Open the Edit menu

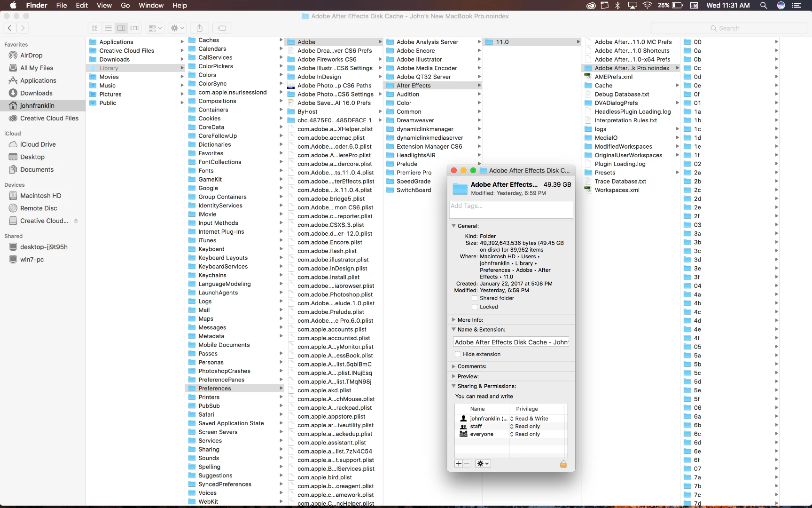click(x=82, y=6)
